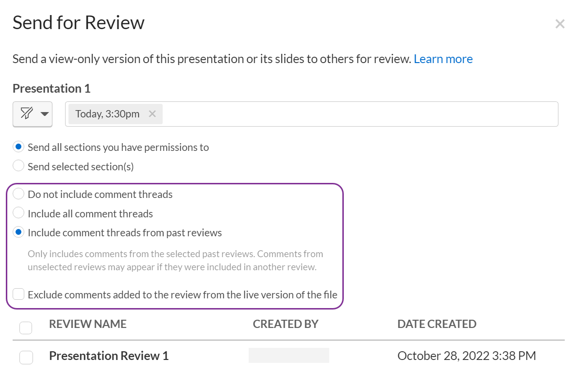Click the DATE CREATED column header
Image resolution: width=573 pixels, height=392 pixels.
point(437,324)
